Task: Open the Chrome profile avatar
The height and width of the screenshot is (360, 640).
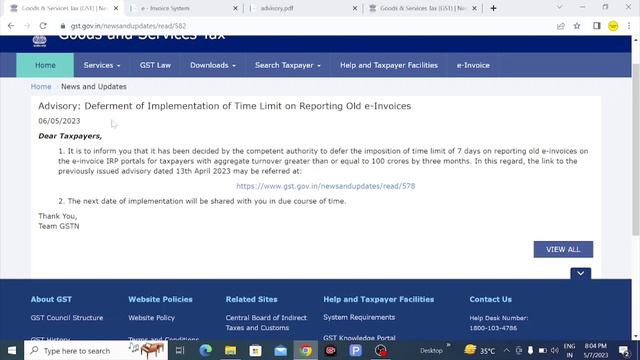Action: [x=613, y=26]
